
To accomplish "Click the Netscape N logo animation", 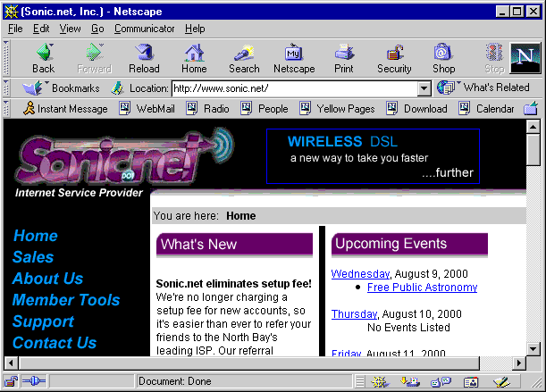I will (525, 58).
